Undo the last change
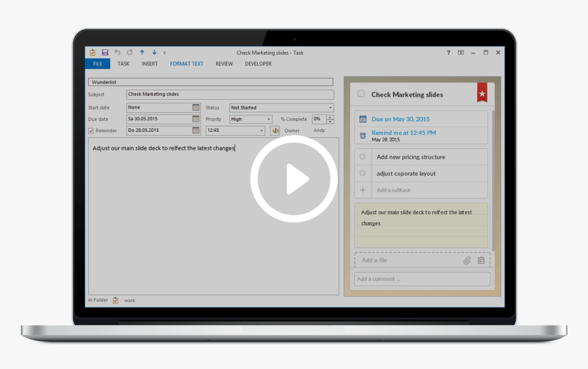The image size is (588, 369). pos(118,53)
